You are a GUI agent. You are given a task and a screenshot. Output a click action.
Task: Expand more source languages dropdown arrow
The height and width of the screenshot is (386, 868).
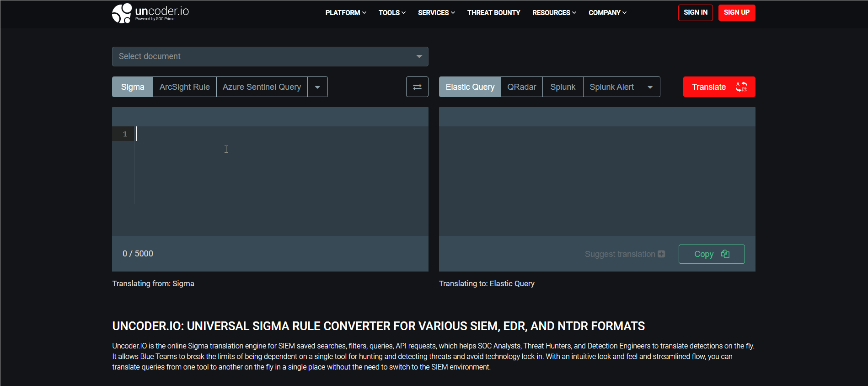tap(317, 87)
